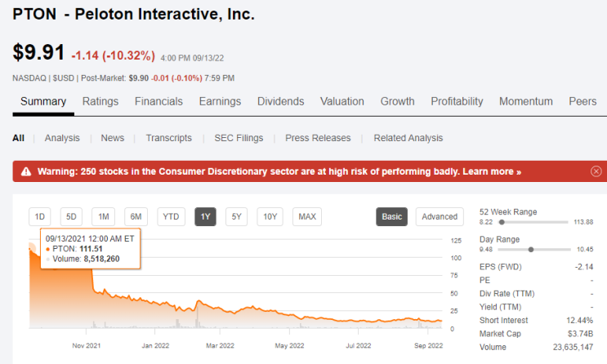Follow the Learn more link in warning
This screenshot has width=607, height=364.
pyautogui.click(x=492, y=171)
